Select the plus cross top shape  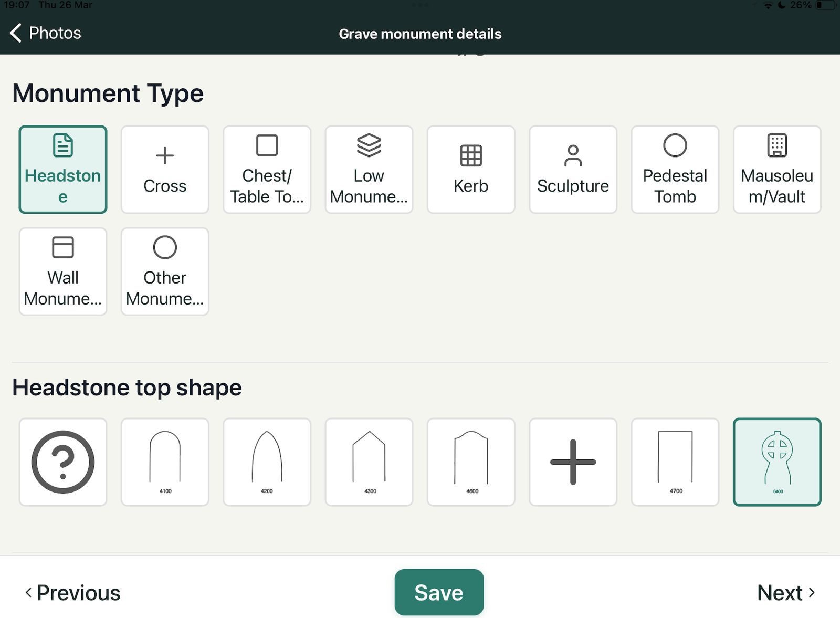click(573, 462)
